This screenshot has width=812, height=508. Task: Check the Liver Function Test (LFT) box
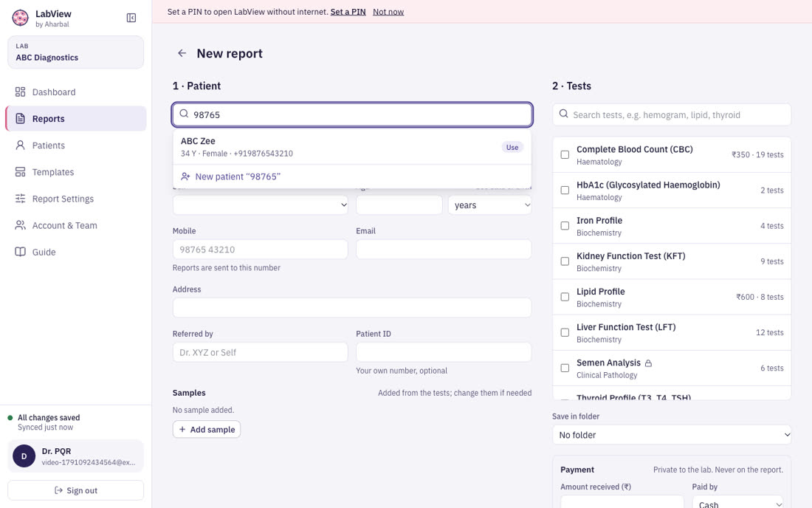565,332
